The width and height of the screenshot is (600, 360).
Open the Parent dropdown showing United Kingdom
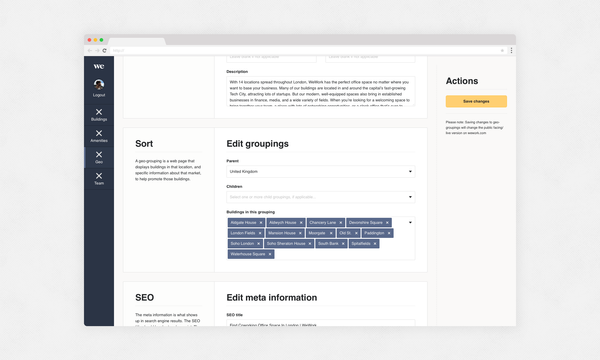[x=321, y=171]
